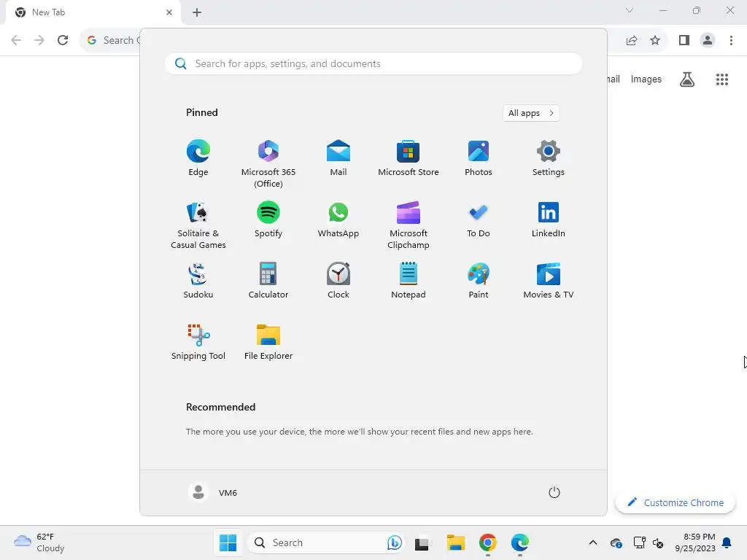This screenshot has height=560, width=747.
Task: Open Settings from pinned apps
Action: [549, 158]
